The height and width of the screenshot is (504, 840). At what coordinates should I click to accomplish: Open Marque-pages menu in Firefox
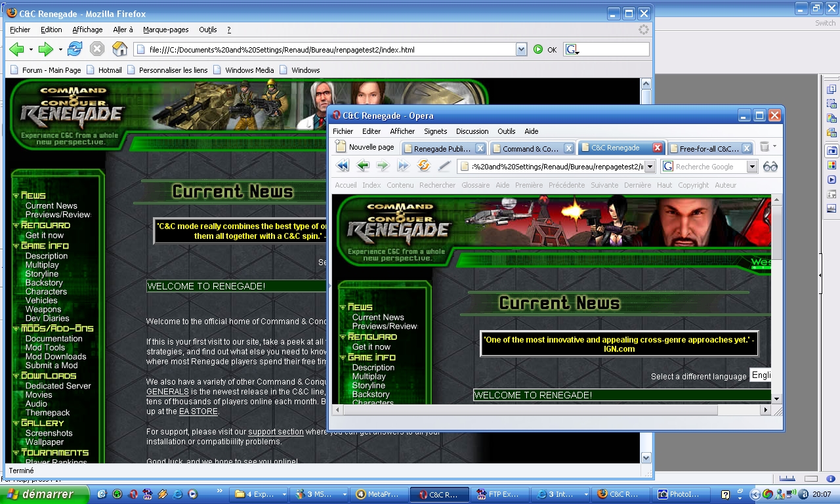[x=165, y=30]
